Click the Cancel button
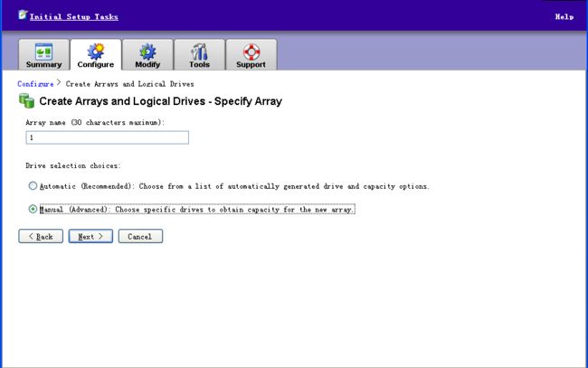The width and height of the screenshot is (588, 368). 140,237
